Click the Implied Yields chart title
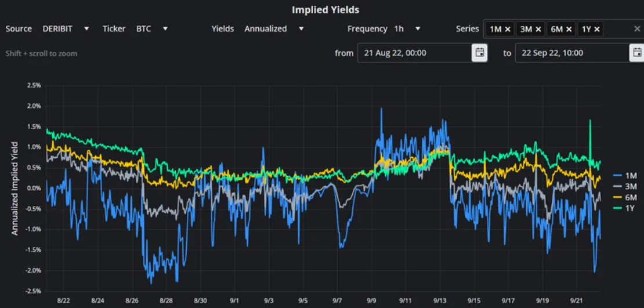The image size is (644, 308). pos(325,10)
